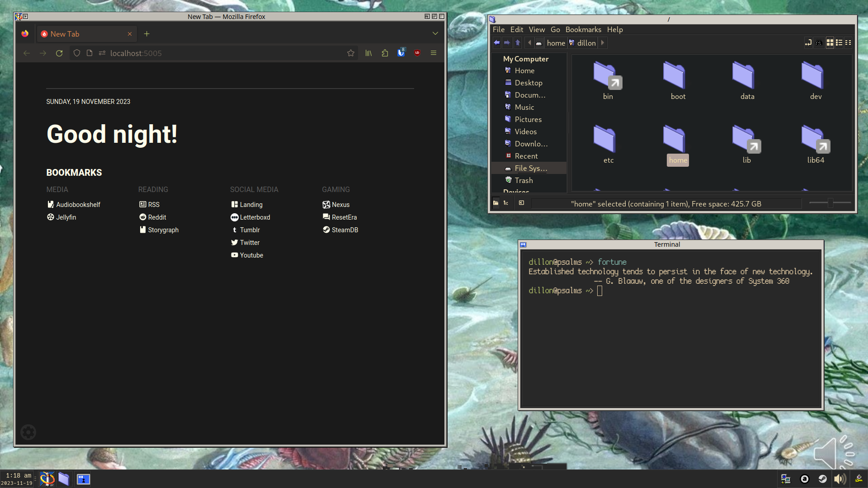The height and width of the screenshot is (488, 868).
Task: Switch to list view in file manager
Action: 839,42
